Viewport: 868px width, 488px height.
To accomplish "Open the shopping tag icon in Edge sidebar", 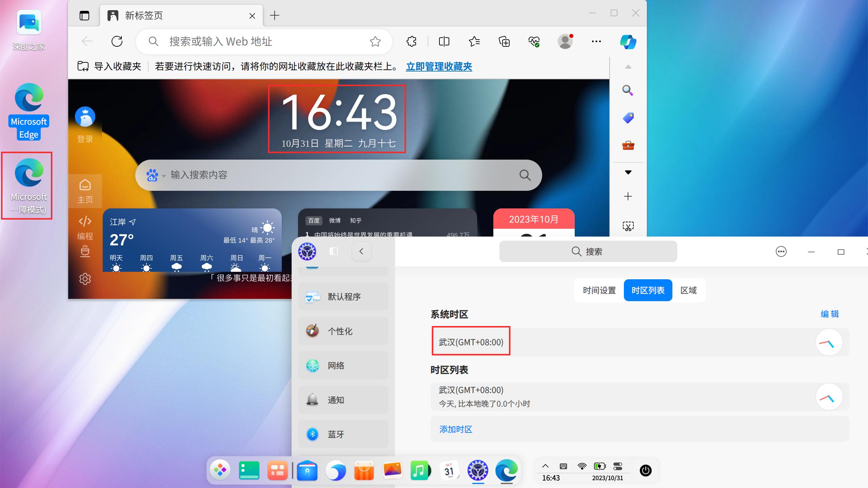I will (x=628, y=118).
